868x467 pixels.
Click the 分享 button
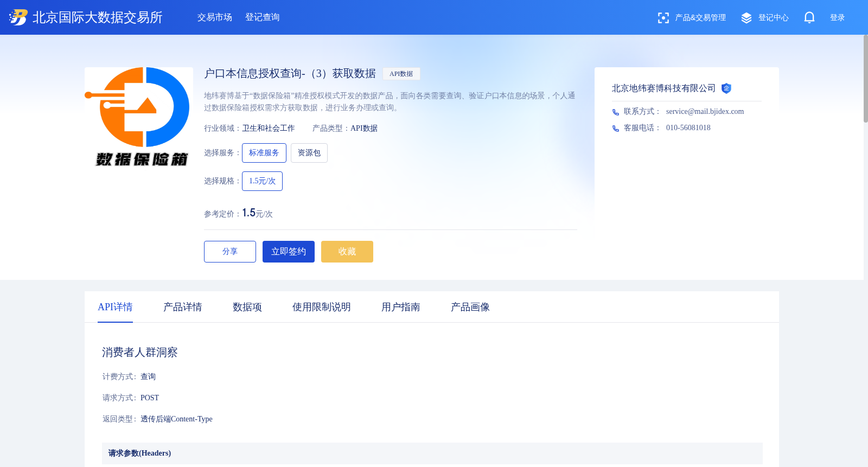coord(230,252)
